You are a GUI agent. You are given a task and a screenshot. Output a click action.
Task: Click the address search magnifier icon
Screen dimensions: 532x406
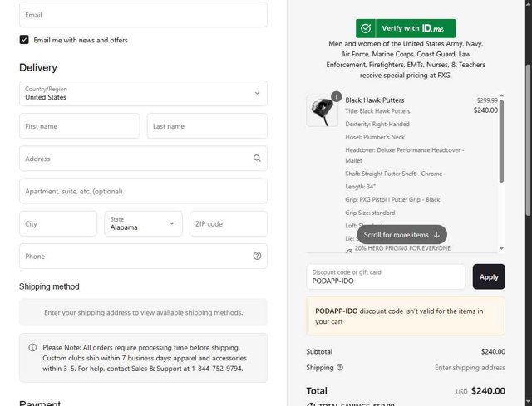(257, 158)
